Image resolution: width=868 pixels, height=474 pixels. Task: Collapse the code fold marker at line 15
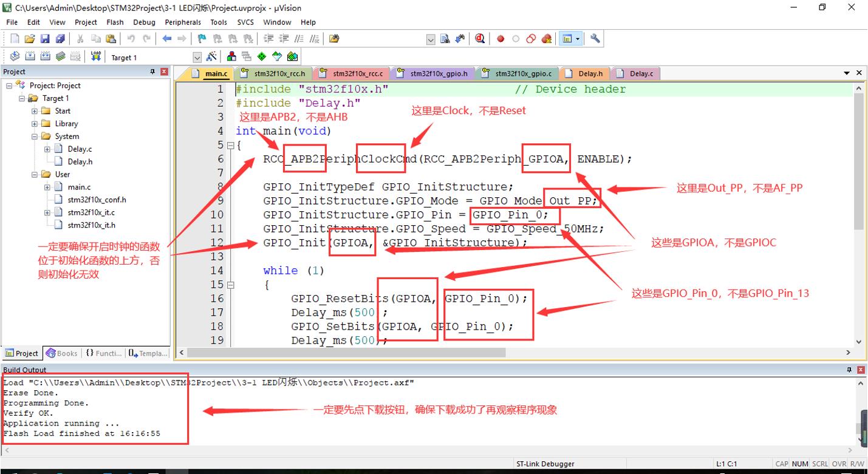click(230, 285)
